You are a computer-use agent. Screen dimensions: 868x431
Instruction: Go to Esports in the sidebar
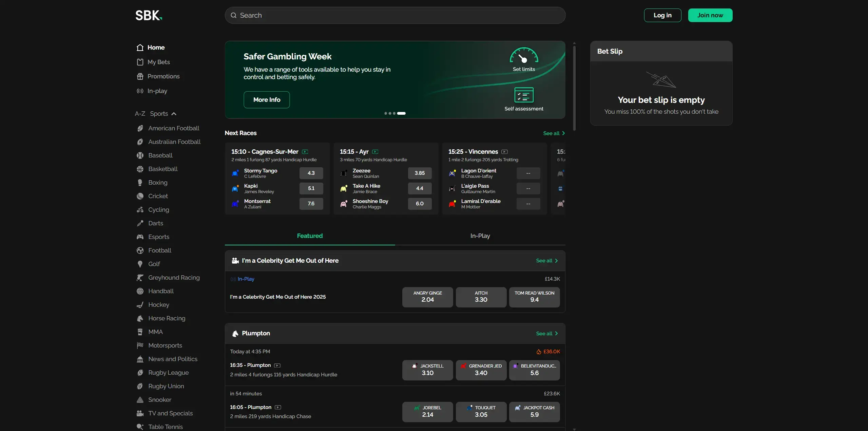[158, 237]
